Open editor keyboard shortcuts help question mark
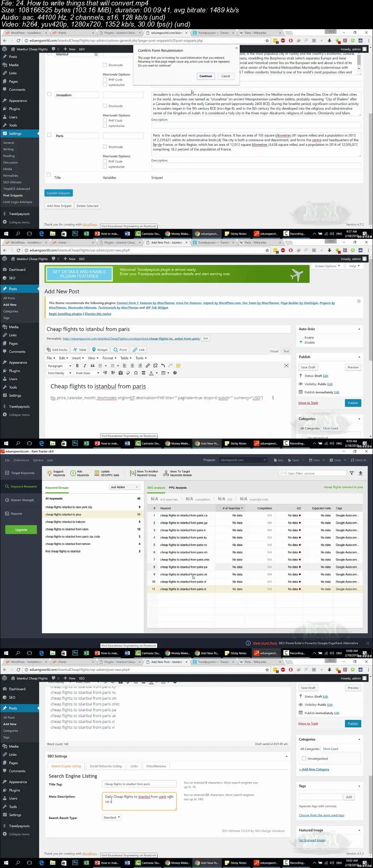The image size is (373, 868). 175,373
